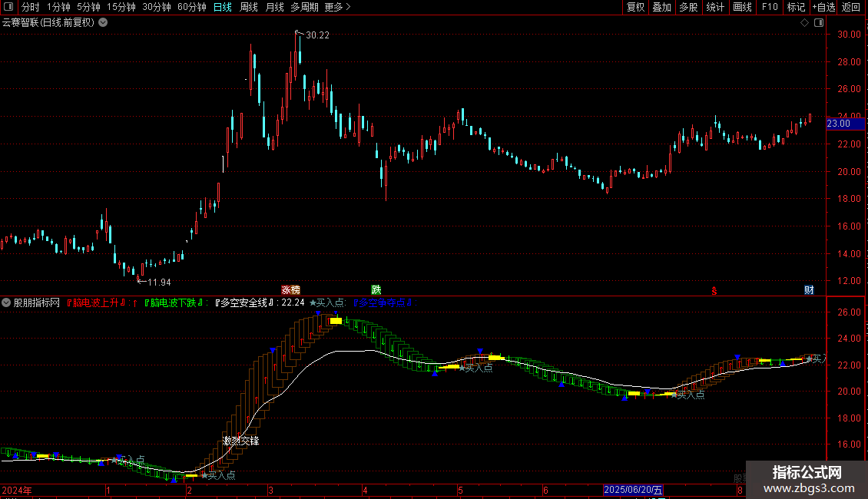The height and width of the screenshot is (499, 868).
Task: Click the 2024年 timeline label
Action: 17,490
